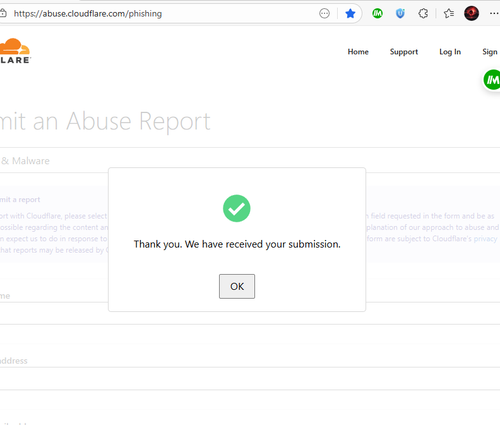Go to Home in navigation

[x=358, y=52]
